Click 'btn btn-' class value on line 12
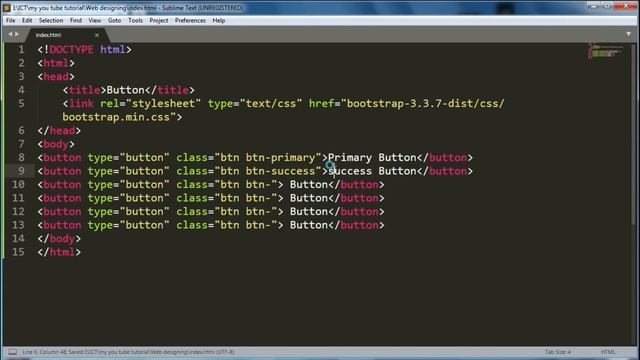 point(246,211)
